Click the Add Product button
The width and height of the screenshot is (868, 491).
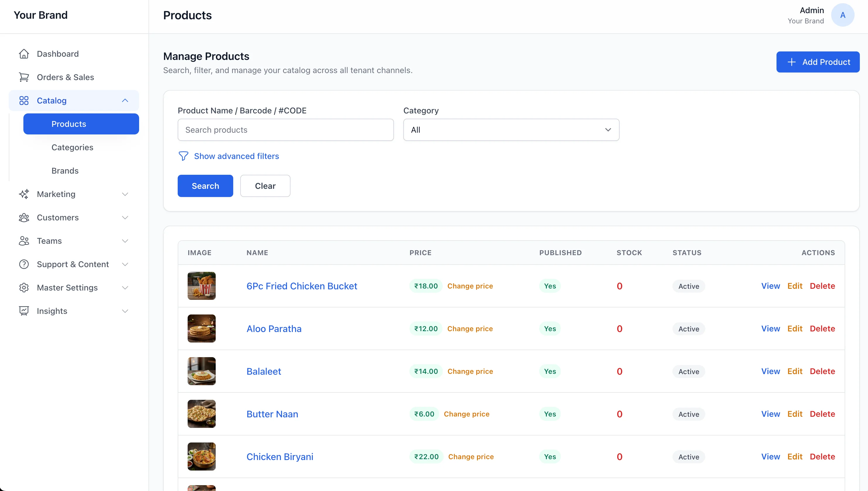pyautogui.click(x=818, y=62)
